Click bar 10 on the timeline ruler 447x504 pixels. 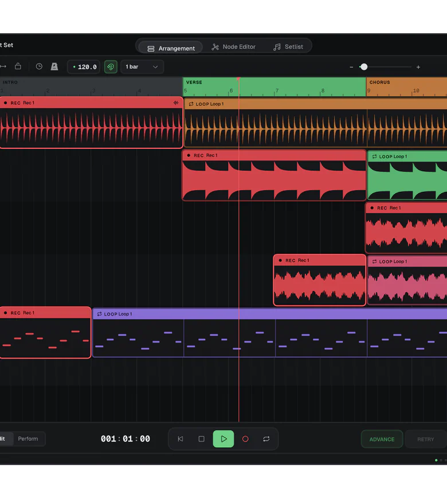(x=416, y=90)
